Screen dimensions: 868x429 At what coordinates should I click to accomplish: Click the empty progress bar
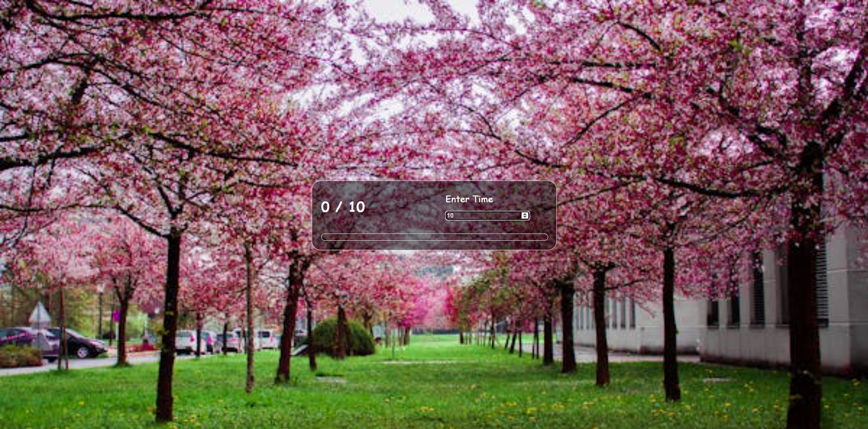[434, 237]
